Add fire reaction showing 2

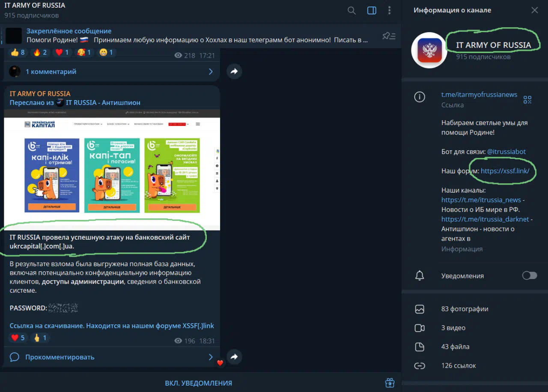point(40,53)
